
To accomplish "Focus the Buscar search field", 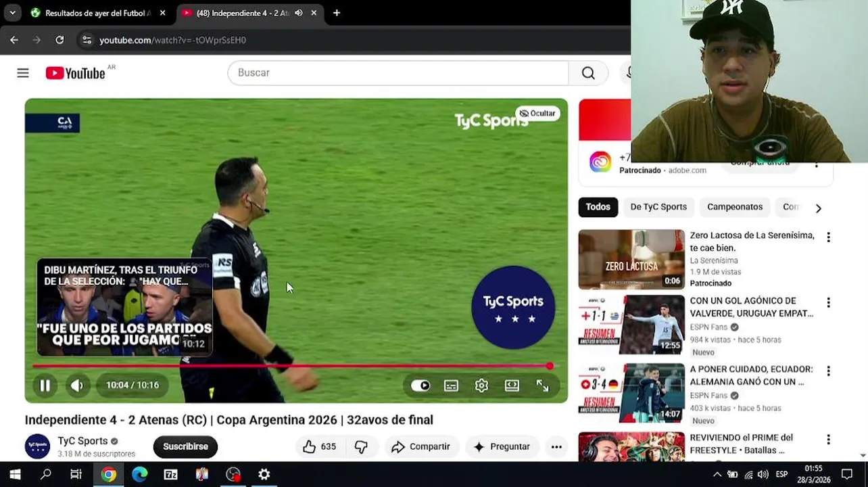I will click(x=398, y=73).
